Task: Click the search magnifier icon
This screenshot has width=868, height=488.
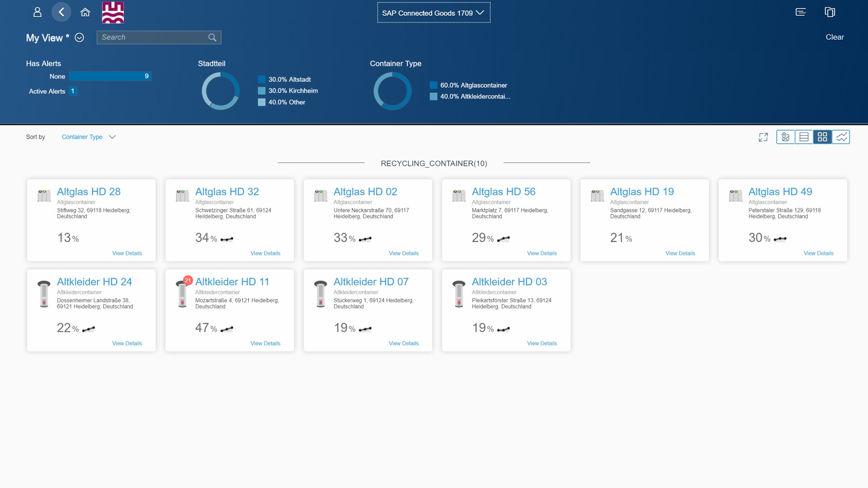Action: coord(212,38)
